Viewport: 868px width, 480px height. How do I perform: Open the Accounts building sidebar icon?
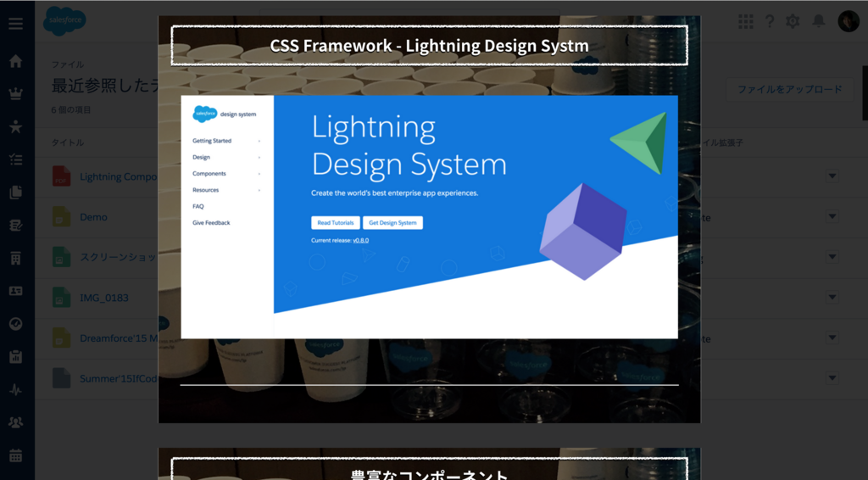(x=15, y=258)
